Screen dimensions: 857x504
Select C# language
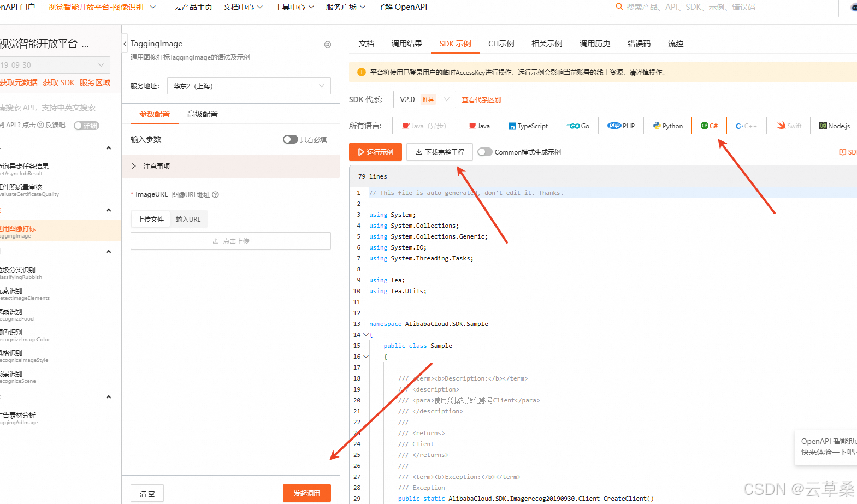[709, 126]
